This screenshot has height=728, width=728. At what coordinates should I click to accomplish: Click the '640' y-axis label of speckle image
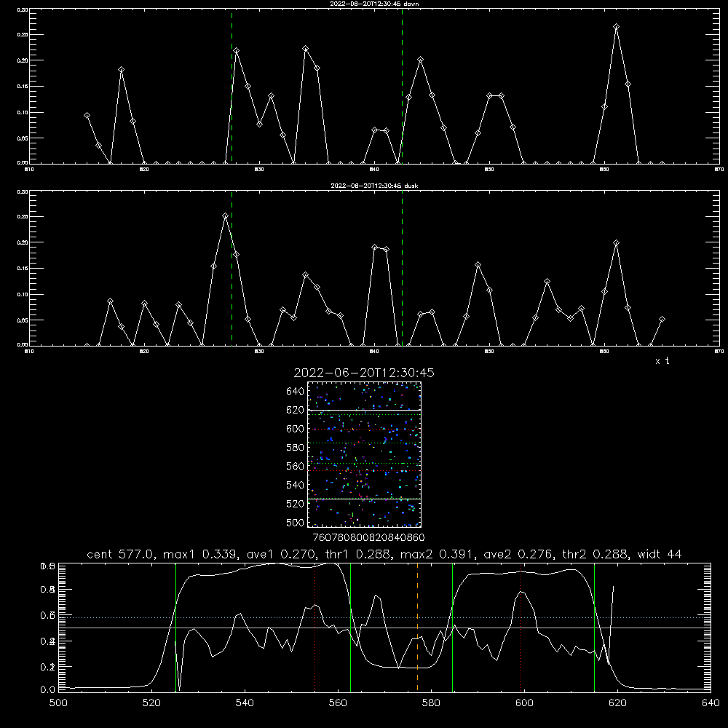coord(296,392)
